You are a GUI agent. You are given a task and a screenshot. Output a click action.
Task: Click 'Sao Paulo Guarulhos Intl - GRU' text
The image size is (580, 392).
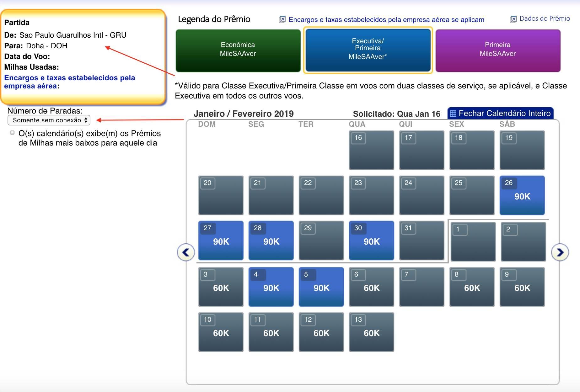coord(73,35)
